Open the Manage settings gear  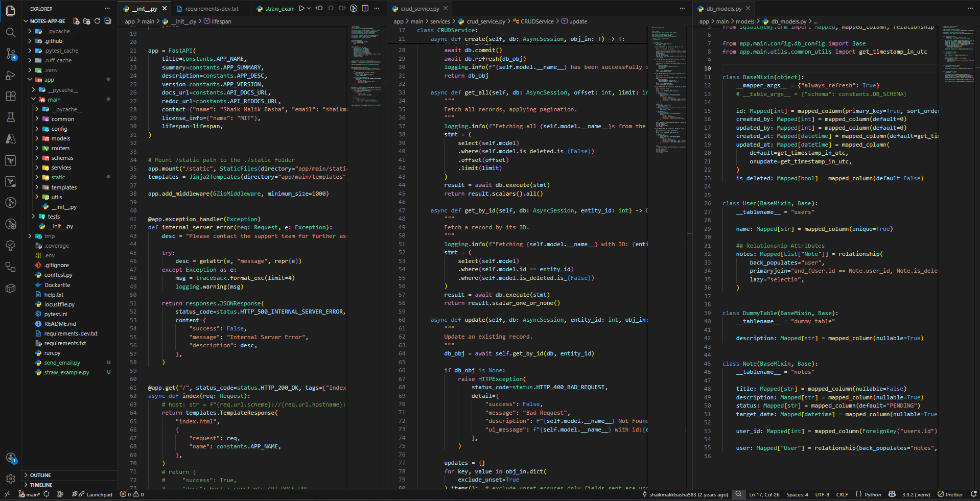click(10, 479)
